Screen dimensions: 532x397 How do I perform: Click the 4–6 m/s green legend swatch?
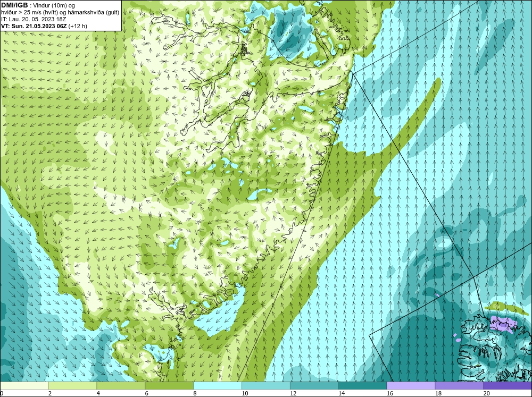pyautogui.click(x=121, y=386)
